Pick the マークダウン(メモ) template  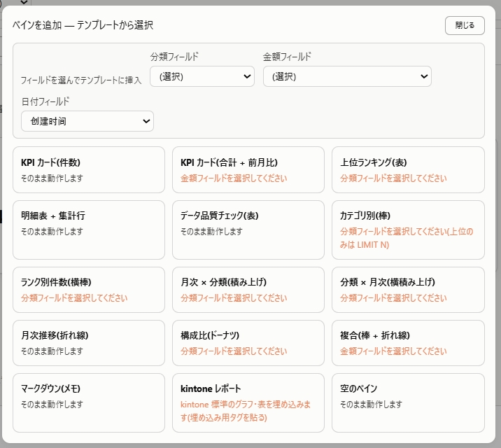point(89,402)
